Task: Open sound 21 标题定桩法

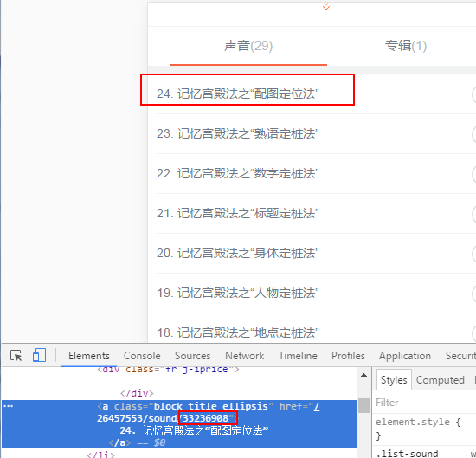Action: click(x=238, y=214)
